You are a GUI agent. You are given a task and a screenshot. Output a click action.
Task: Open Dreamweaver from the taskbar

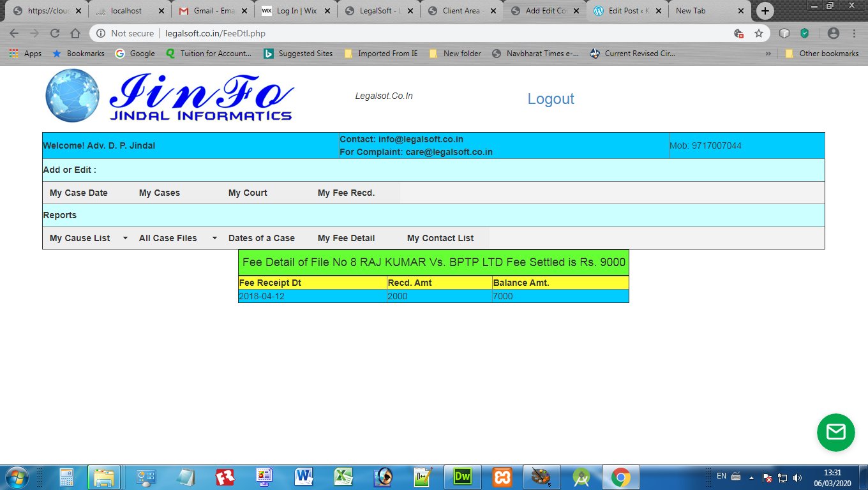click(461, 477)
